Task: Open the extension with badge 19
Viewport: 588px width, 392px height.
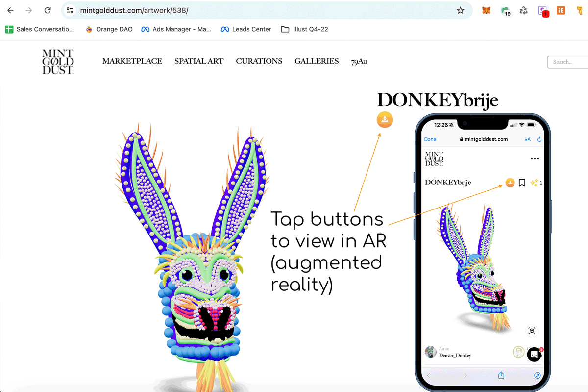Action: 505,11
